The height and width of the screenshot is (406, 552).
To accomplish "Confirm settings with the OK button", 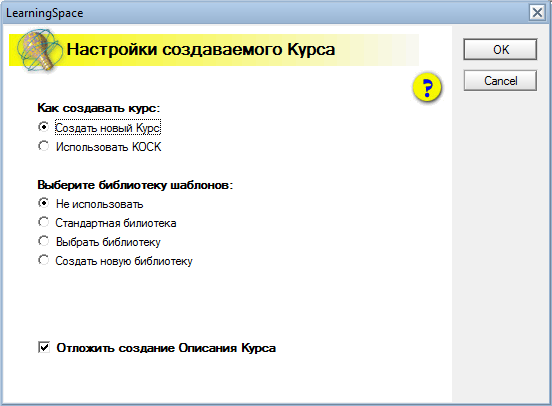I will click(500, 50).
